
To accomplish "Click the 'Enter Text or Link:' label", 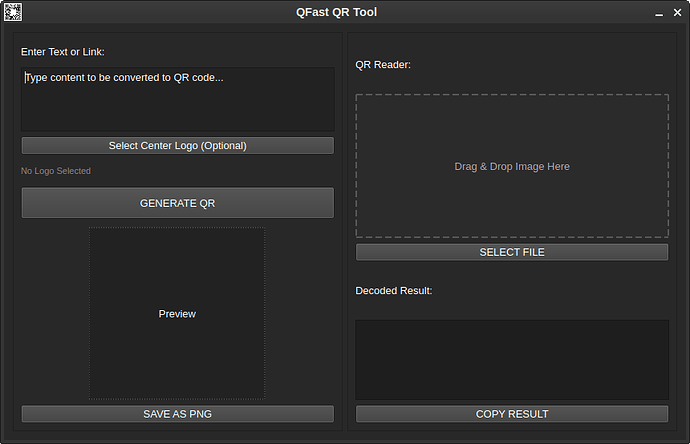I will (63, 52).
